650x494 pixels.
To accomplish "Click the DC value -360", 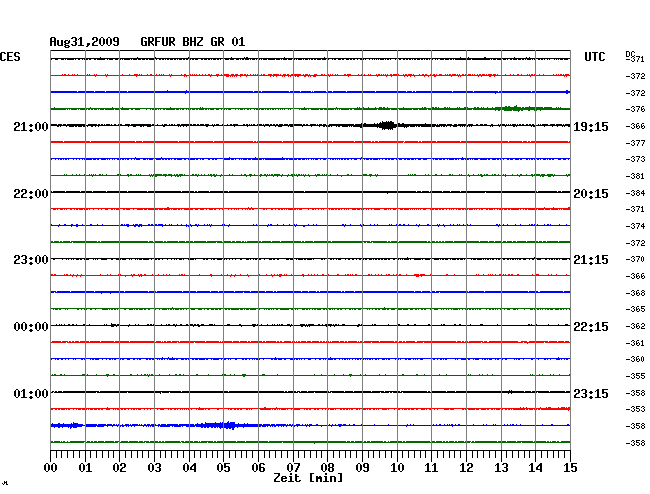I will [635, 359].
